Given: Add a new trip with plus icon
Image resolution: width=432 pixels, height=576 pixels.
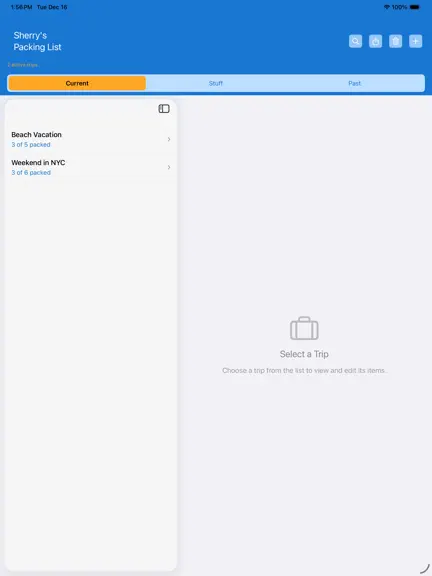Looking at the screenshot, I should tap(415, 41).
